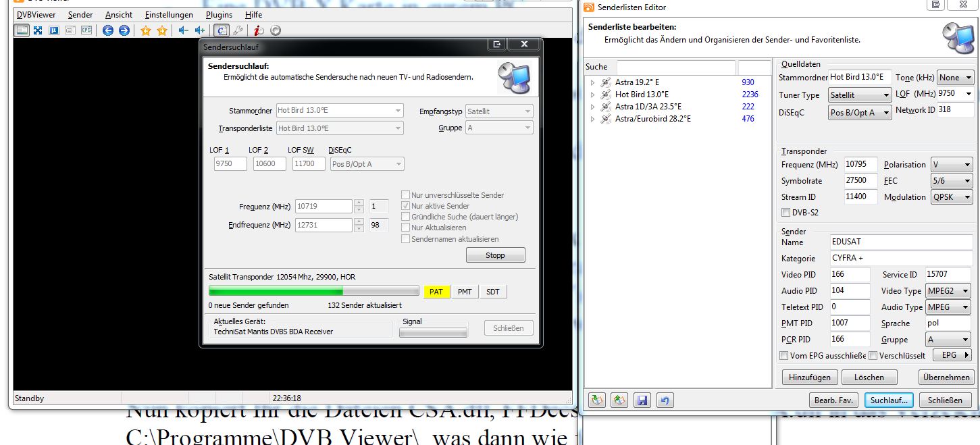Undo changes with the blue curved arrow icon
The width and height of the screenshot is (980, 445).
665,400
